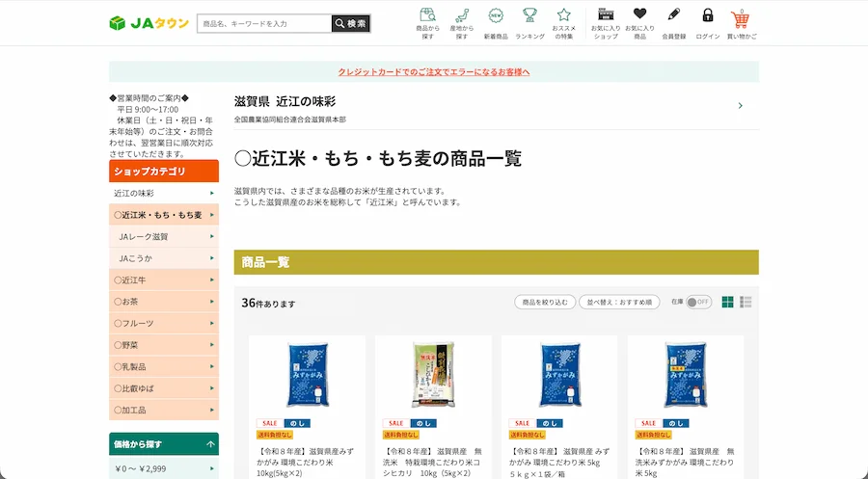The height and width of the screenshot is (479, 868).
Task: Open 並べ替え：おすすめ順 sort dropdown
Action: pos(619,302)
